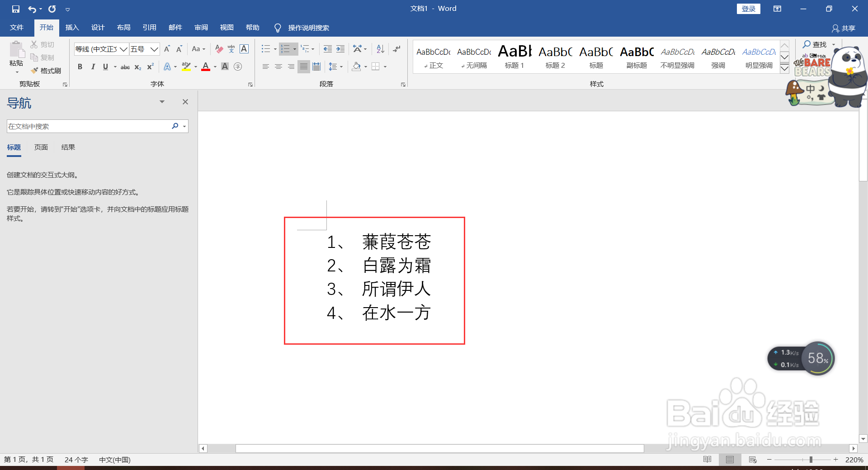Switch to the 页面 tab in navigation pane
Image resolution: width=868 pixels, height=470 pixels.
(41, 147)
